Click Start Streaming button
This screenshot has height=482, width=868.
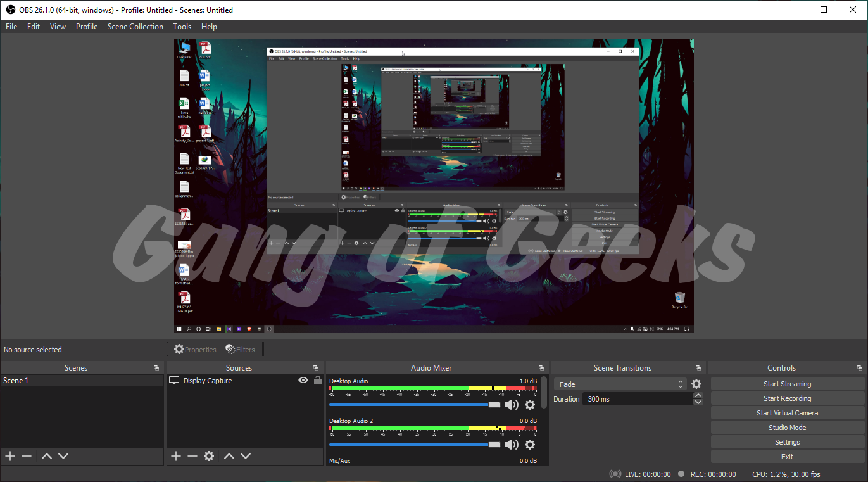[x=787, y=384]
